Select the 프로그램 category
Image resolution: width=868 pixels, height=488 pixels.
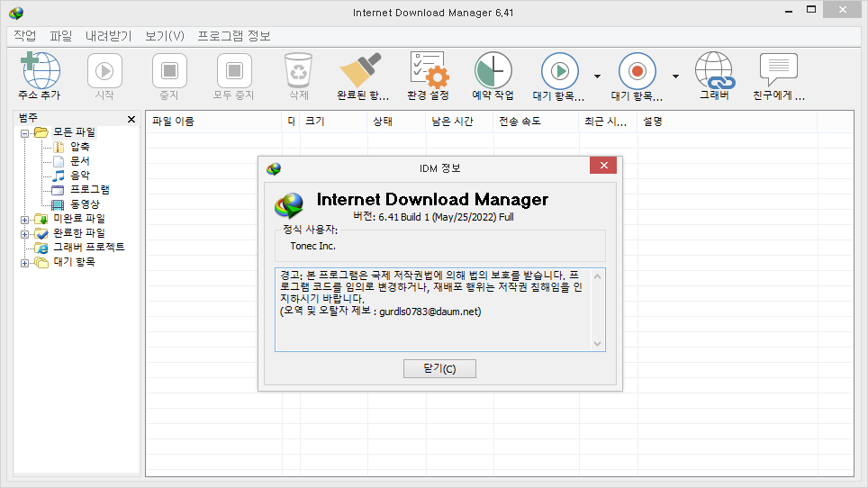click(x=90, y=190)
